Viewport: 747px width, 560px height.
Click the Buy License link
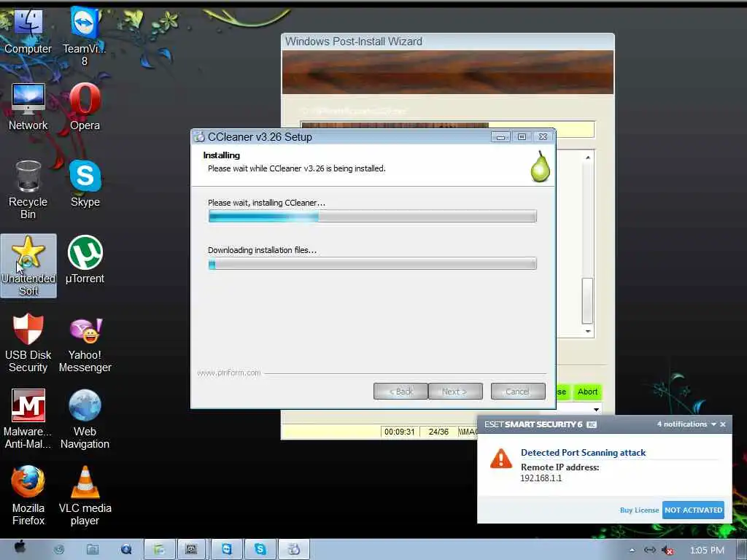point(639,510)
